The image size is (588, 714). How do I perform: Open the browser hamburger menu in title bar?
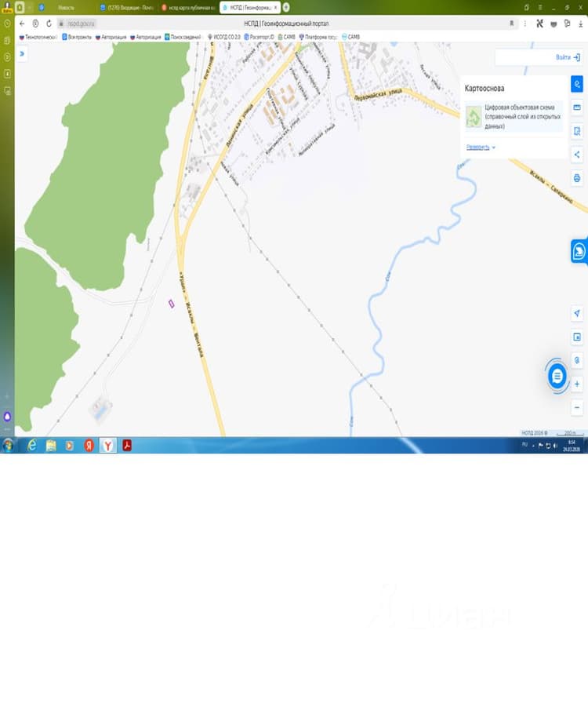pyautogui.click(x=540, y=7)
